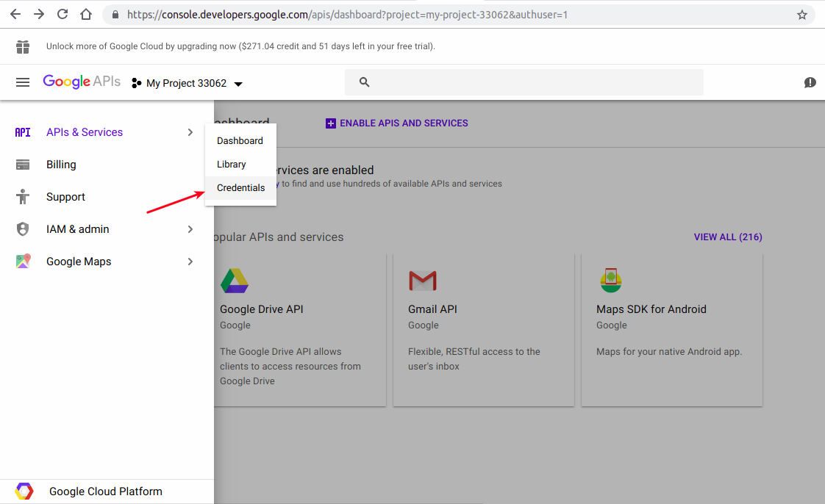825x504 pixels.
Task: Expand the IAM & admin submenu chevron
Action: point(190,229)
